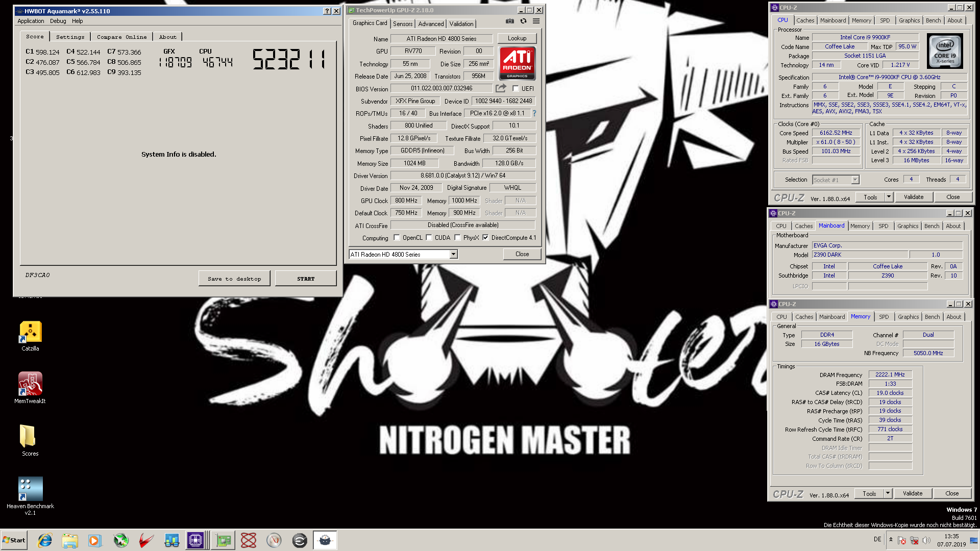Switch to the Compare Online tab
Screen dimensions: 980x551
pos(121,37)
